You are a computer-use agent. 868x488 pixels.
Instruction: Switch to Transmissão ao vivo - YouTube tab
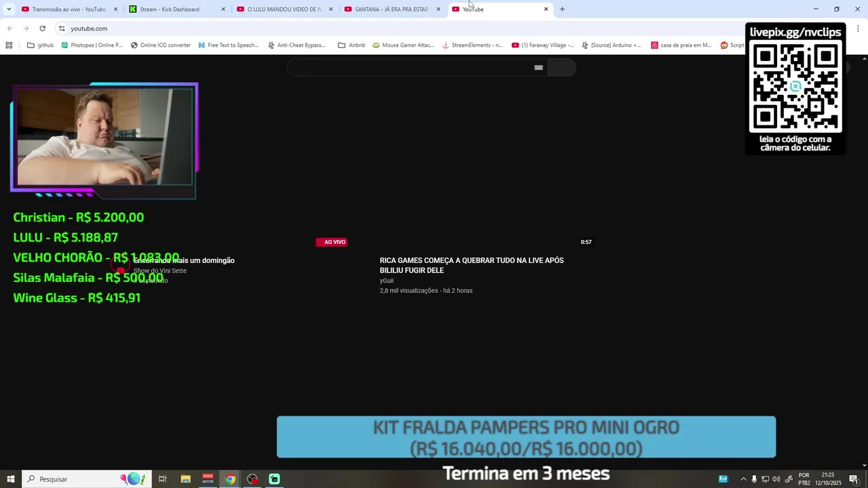click(x=68, y=9)
